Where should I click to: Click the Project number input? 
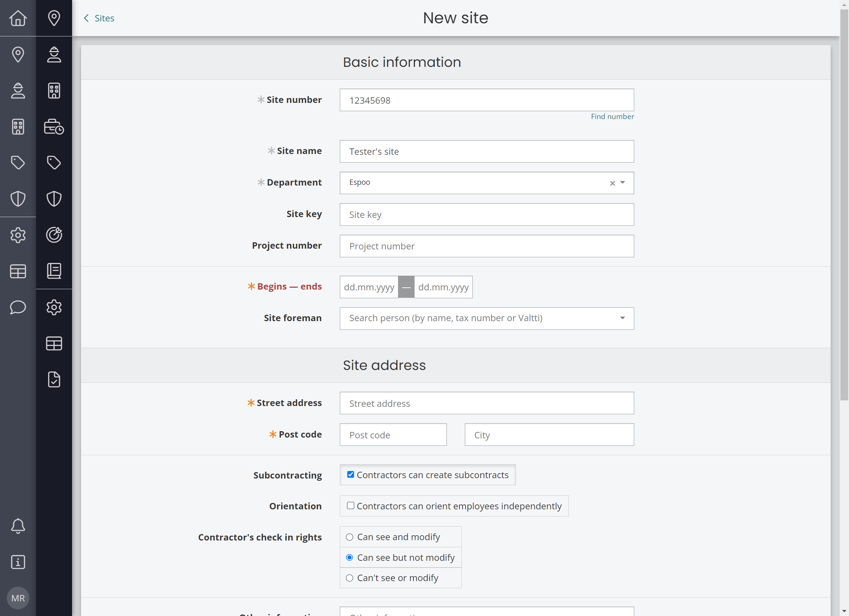[x=487, y=246]
